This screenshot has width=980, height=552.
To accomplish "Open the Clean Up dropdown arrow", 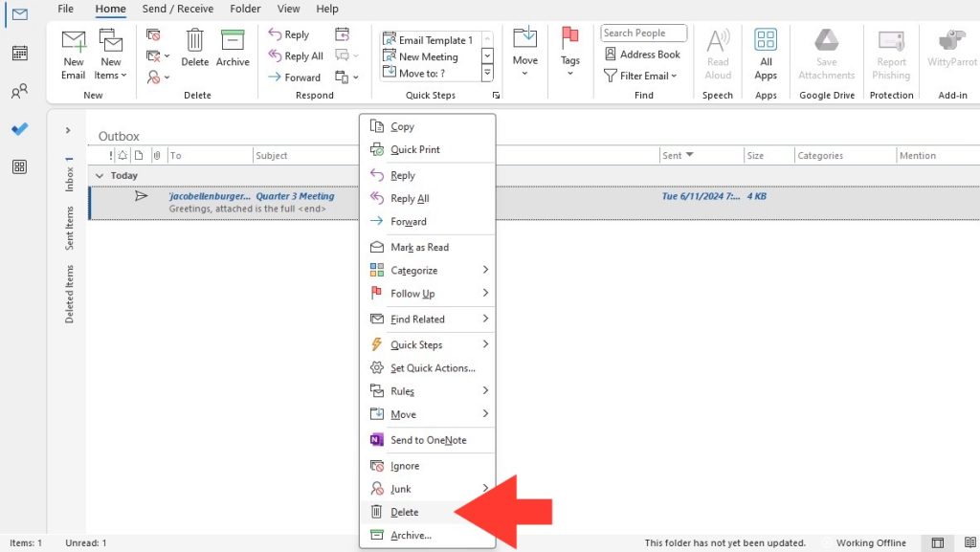I will (167, 56).
